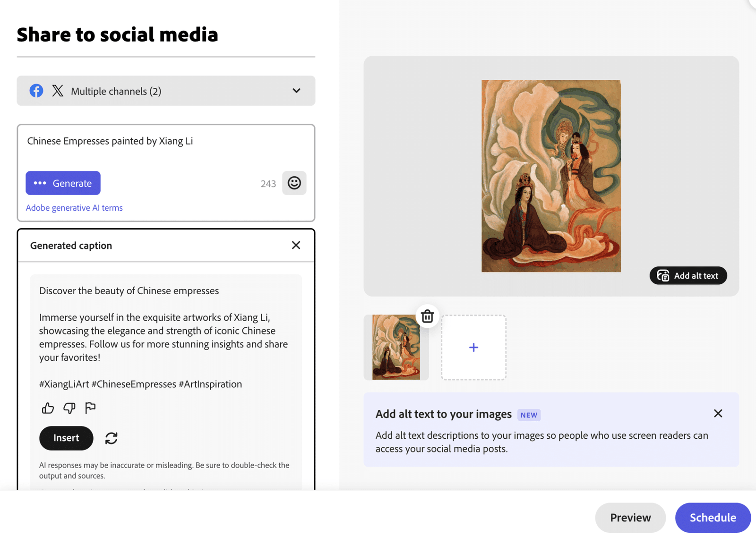756x537 pixels.
Task: Dismiss the alt text notification banner
Action: pos(718,414)
